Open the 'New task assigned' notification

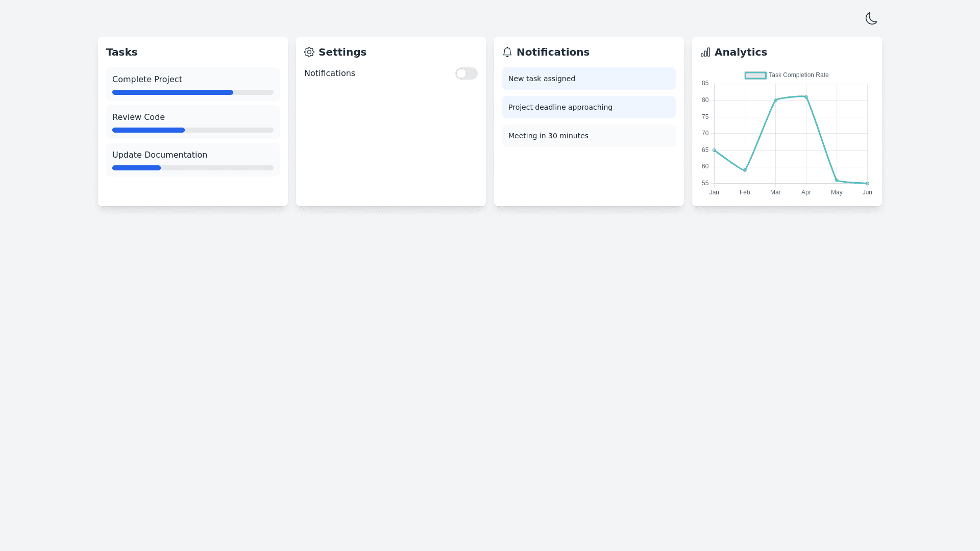click(x=589, y=79)
